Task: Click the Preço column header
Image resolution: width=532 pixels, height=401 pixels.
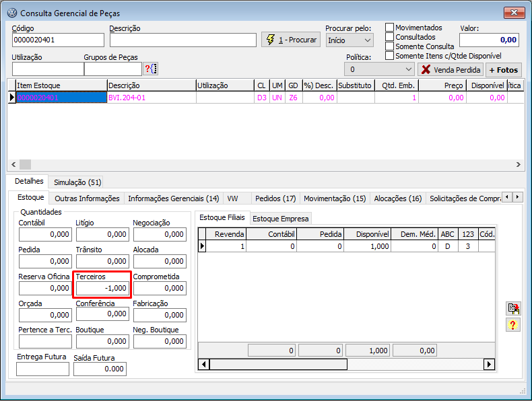Action: pyautogui.click(x=442, y=85)
